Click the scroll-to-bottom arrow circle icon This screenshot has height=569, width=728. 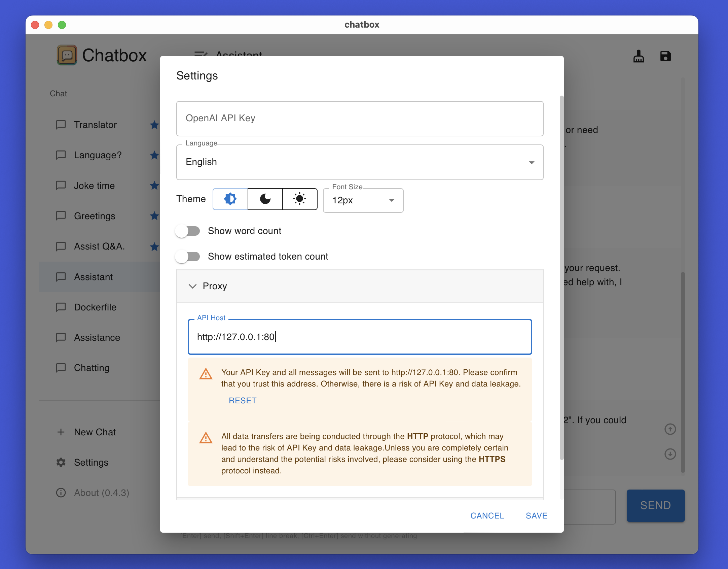[670, 454]
